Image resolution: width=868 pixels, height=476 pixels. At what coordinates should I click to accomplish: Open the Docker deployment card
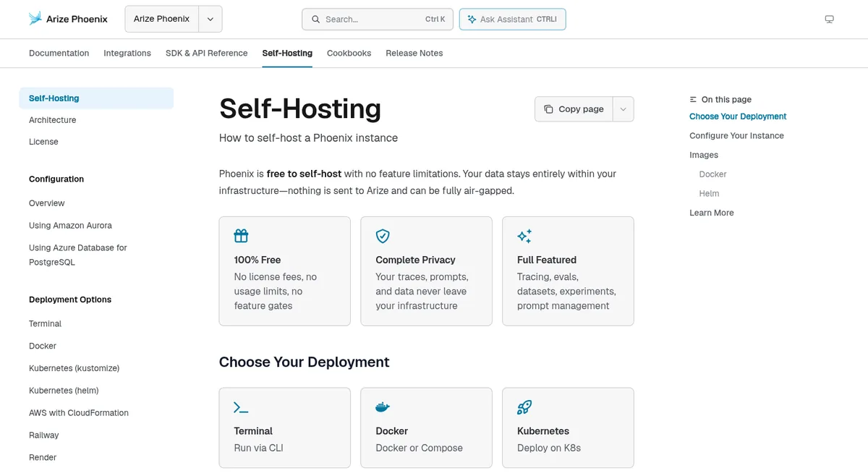426,428
